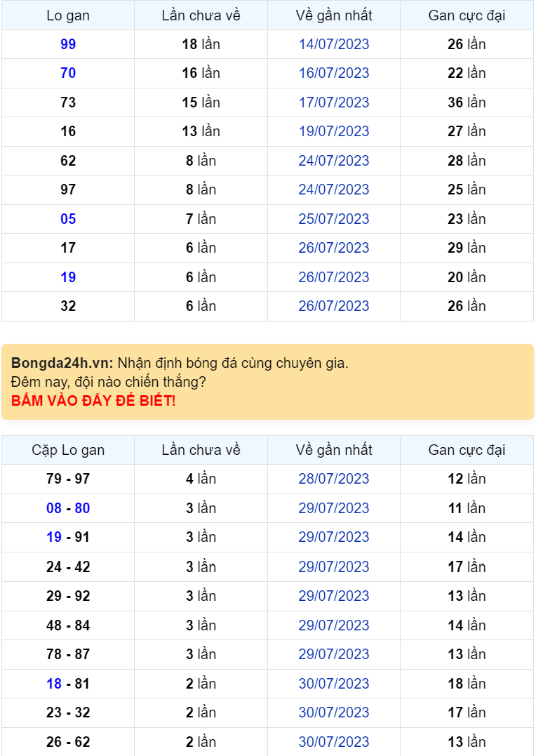Click the date link for pair 23 - 32
536x756 pixels.
333,712
